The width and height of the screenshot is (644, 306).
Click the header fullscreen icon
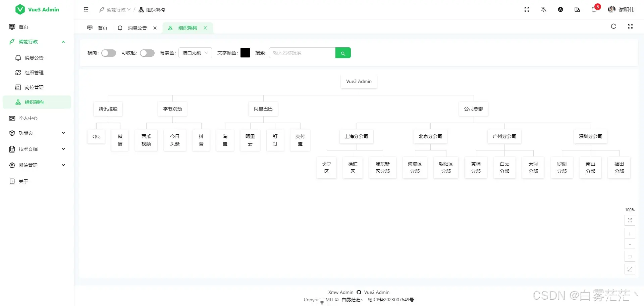[x=527, y=9]
